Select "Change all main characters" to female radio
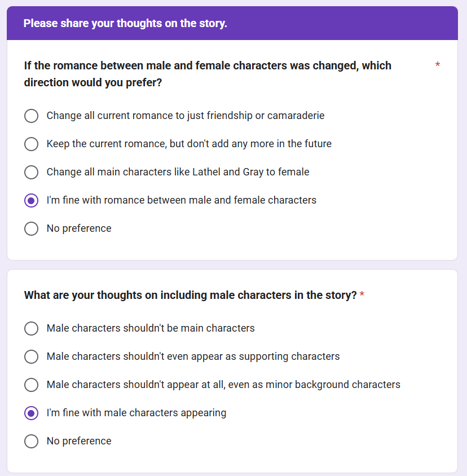Viewport: 467px width, 476px height. pyautogui.click(x=32, y=172)
